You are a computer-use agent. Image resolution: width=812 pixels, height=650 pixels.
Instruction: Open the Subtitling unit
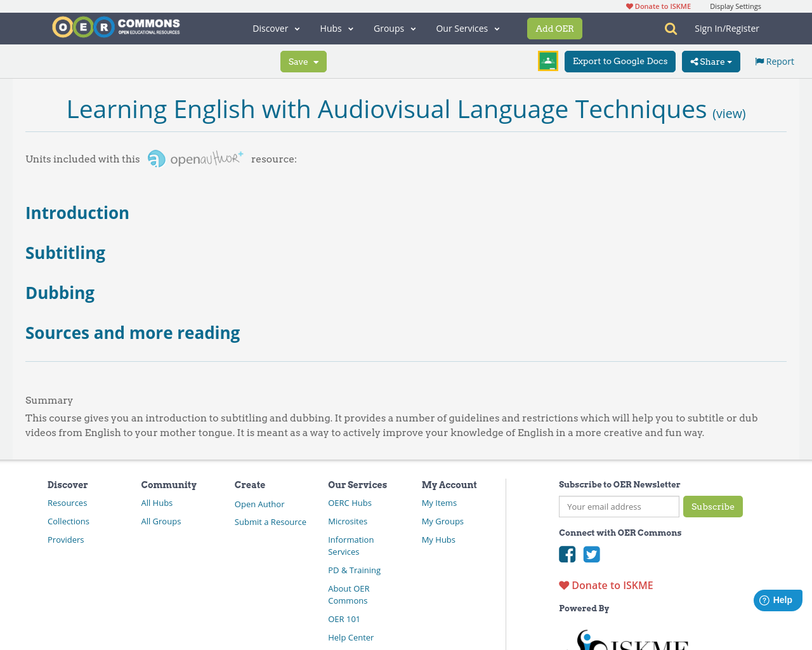[65, 252]
